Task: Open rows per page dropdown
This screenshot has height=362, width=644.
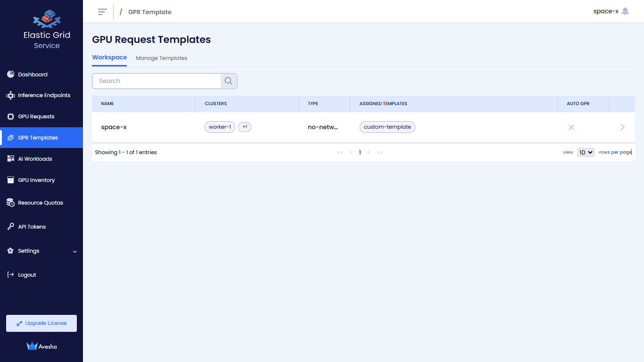Action: pos(586,152)
